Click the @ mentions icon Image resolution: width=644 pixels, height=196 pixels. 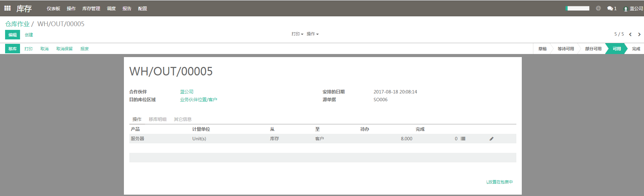click(x=598, y=8)
